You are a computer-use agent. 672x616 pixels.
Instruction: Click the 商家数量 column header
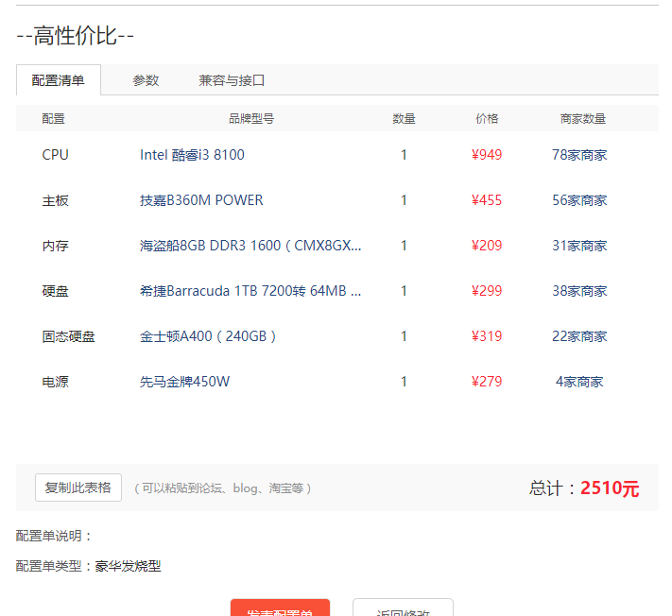(583, 119)
